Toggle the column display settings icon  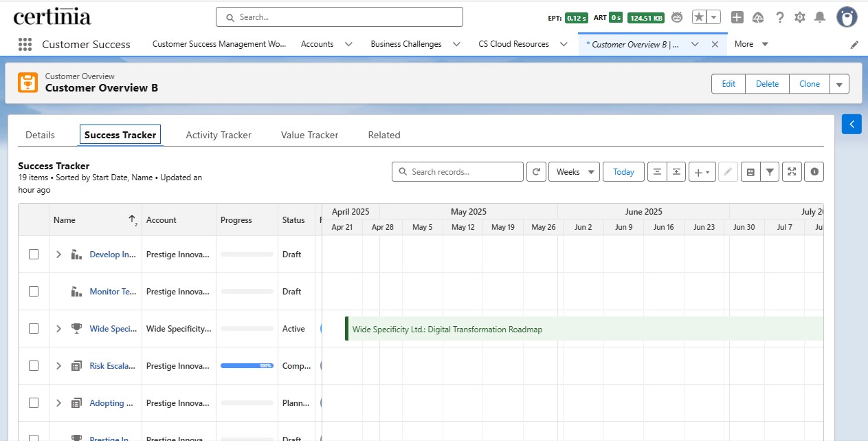click(x=750, y=172)
